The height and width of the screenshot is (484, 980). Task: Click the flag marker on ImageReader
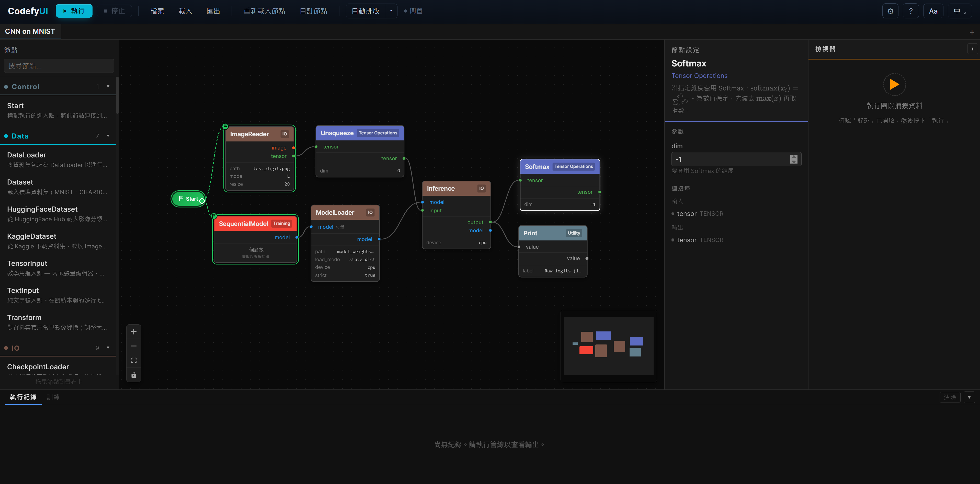point(225,126)
